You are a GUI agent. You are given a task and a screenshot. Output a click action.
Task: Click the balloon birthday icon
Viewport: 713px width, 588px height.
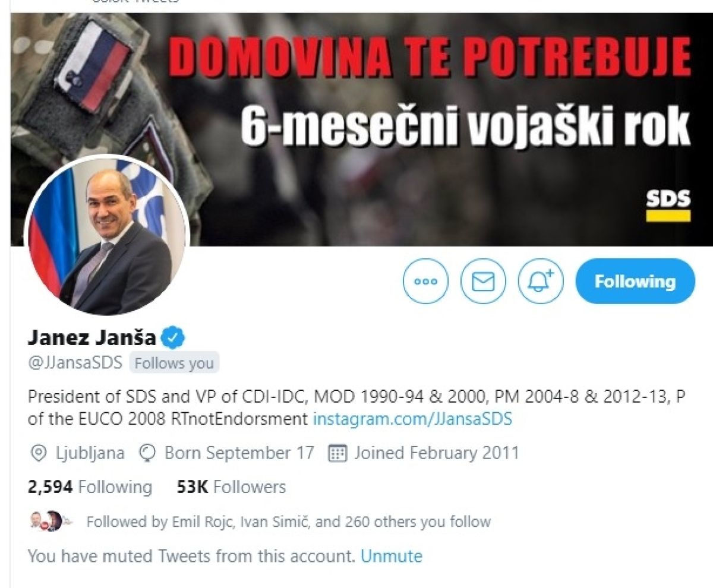[x=146, y=454]
